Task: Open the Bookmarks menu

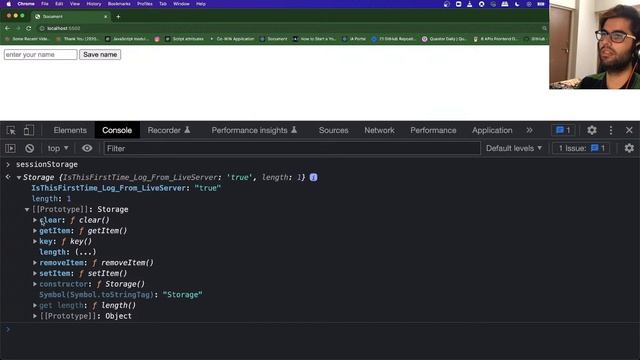Action: pos(119,4)
